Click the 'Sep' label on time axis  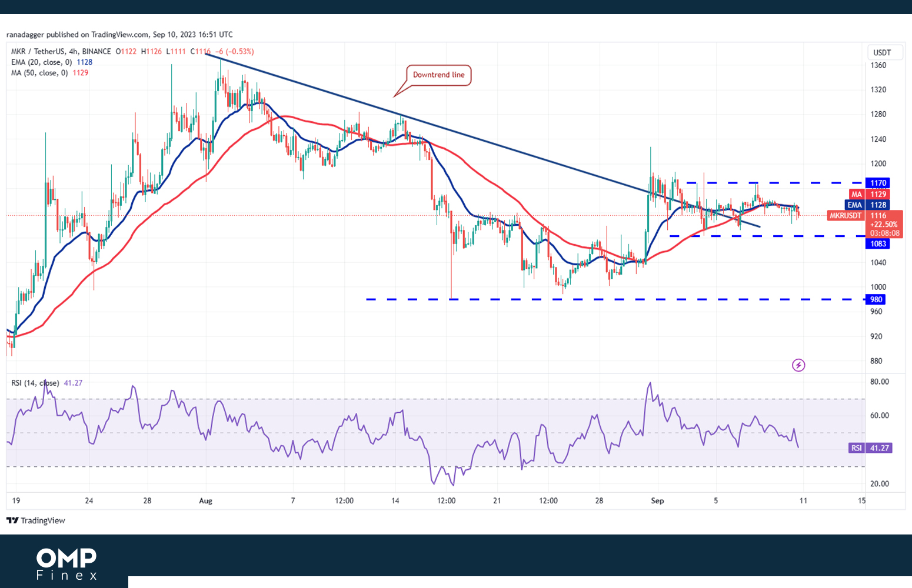click(x=657, y=501)
